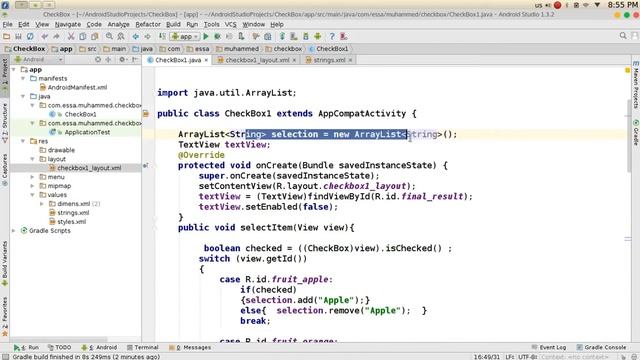Collapse the manifests folder
The height and width of the screenshot is (360, 640).
(23, 78)
